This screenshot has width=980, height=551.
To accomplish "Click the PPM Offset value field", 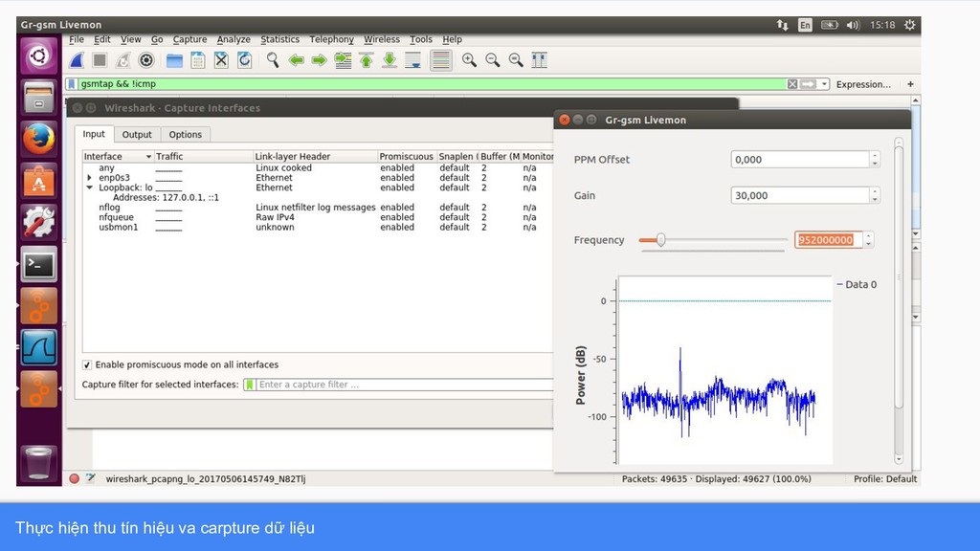I will click(x=799, y=160).
